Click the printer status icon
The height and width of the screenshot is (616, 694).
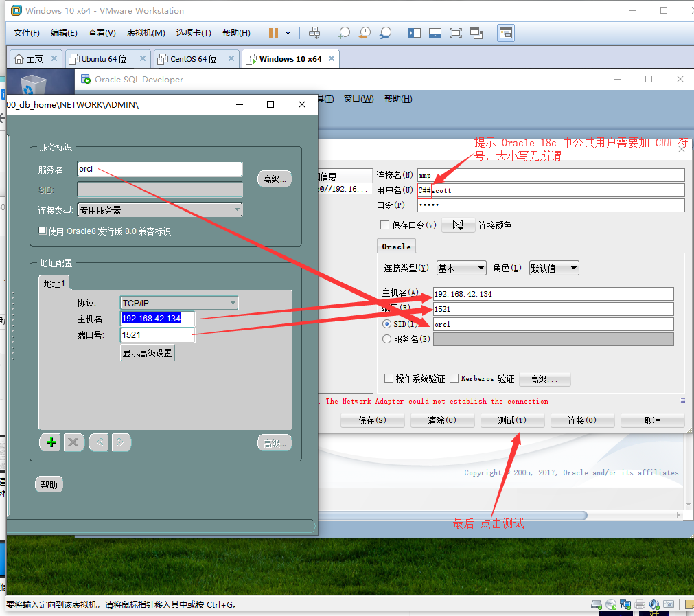click(640, 604)
